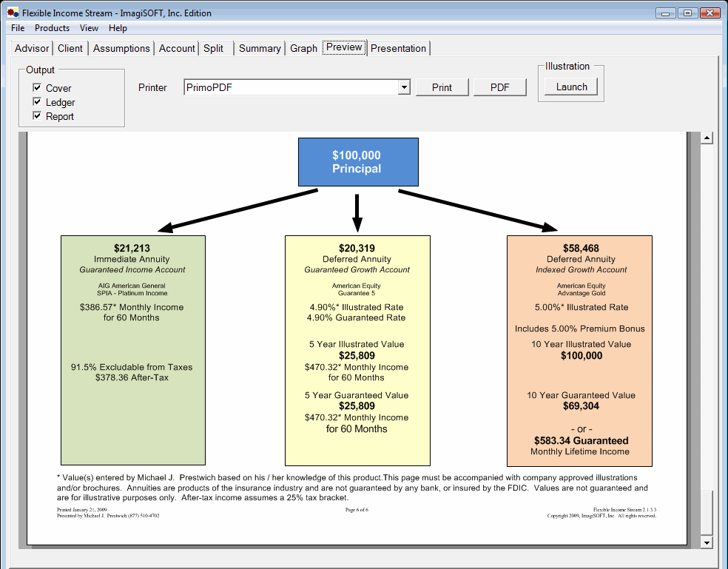Maximize the application window
This screenshot has height=569, width=728.
point(687,13)
